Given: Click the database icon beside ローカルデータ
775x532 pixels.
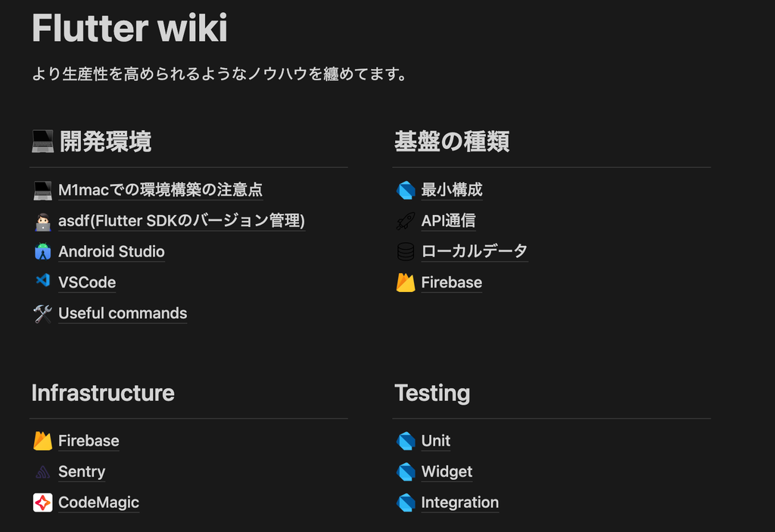Looking at the screenshot, I should (x=406, y=251).
